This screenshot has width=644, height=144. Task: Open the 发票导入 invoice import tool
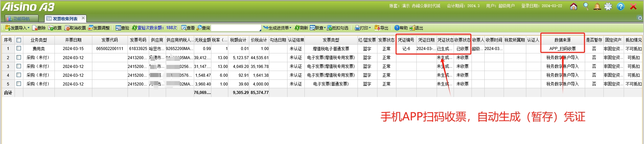click(17, 28)
